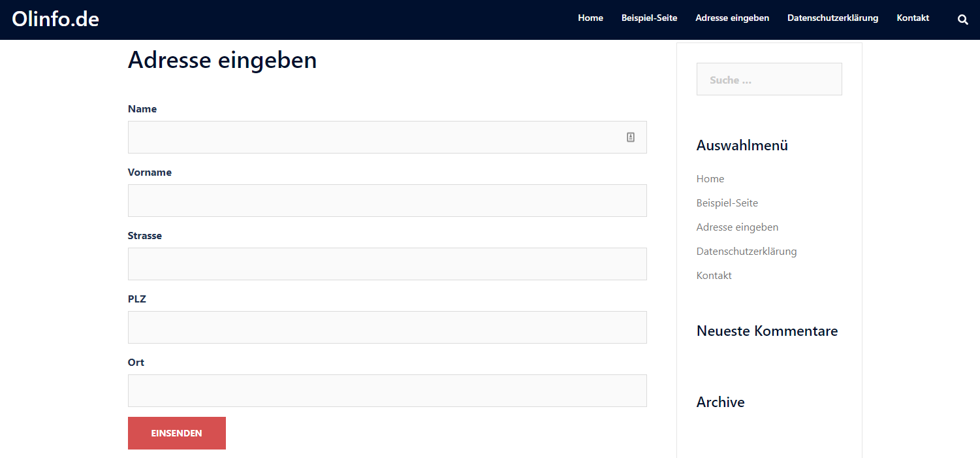980x458 pixels.
Task: Open Beispiel-Seite in the top navigation
Action: click(649, 18)
